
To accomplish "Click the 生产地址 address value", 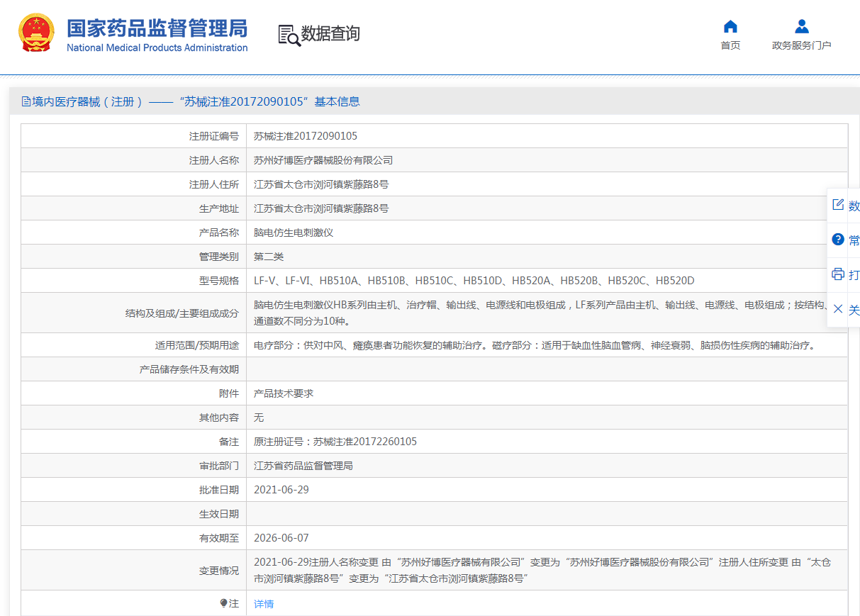I will [x=321, y=208].
